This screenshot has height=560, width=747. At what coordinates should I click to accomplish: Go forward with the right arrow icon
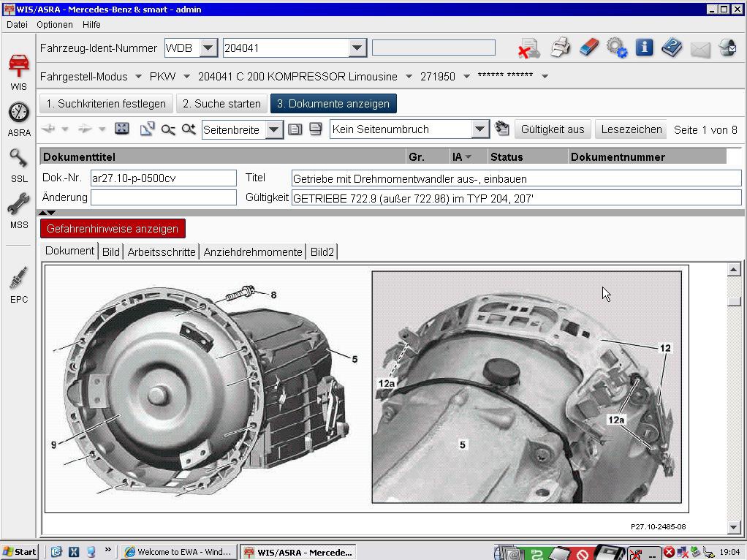[85, 129]
